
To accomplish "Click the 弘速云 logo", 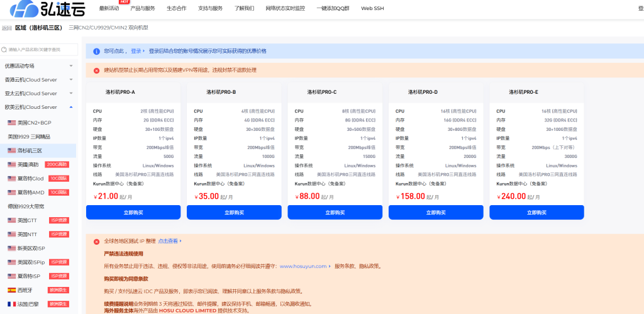I will [48, 8].
